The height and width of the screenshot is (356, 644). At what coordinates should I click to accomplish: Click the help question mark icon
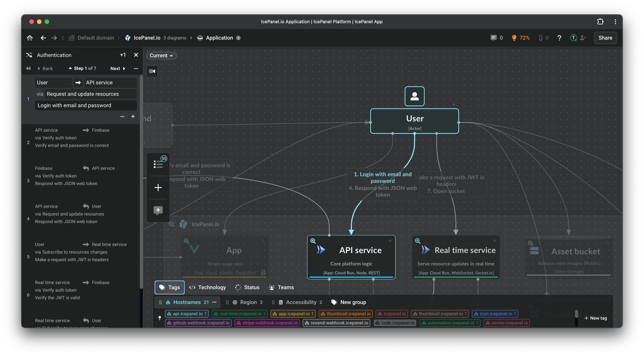[x=559, y=38]
